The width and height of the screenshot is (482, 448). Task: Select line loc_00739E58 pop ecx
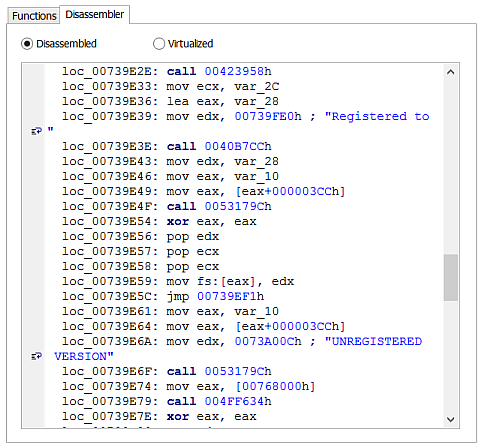[141, 266]
